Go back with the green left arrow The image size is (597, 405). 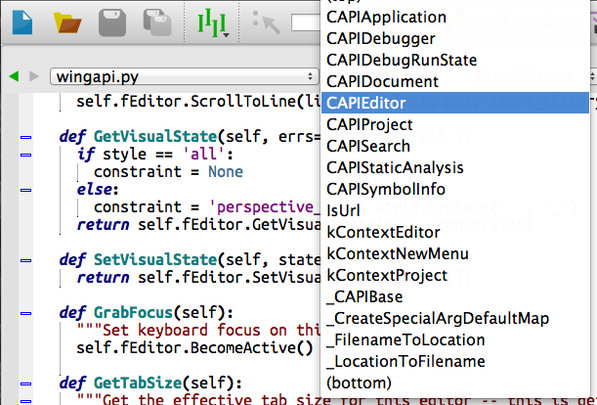point(14,77)
